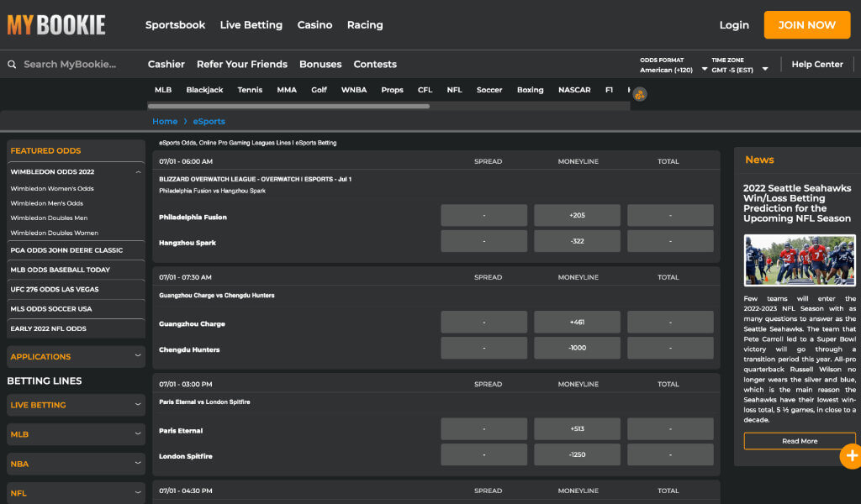Expand the Applications section
Viewport: 861px width, 504px height.
(x=76, y=356)
